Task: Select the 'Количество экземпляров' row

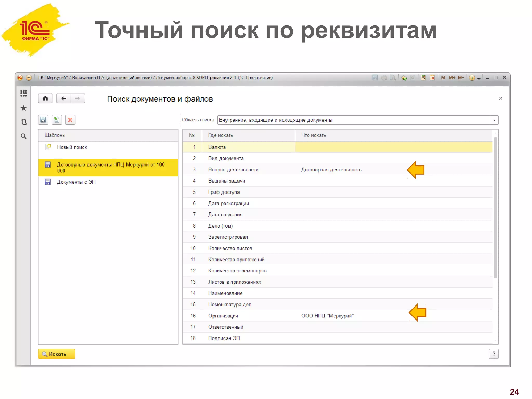Action: coord(337,271)
